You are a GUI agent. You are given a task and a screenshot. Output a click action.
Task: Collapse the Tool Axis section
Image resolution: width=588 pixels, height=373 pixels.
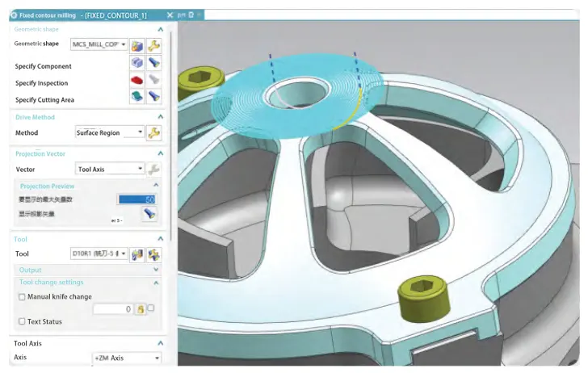pyautogui.click(x=161, y=343)
